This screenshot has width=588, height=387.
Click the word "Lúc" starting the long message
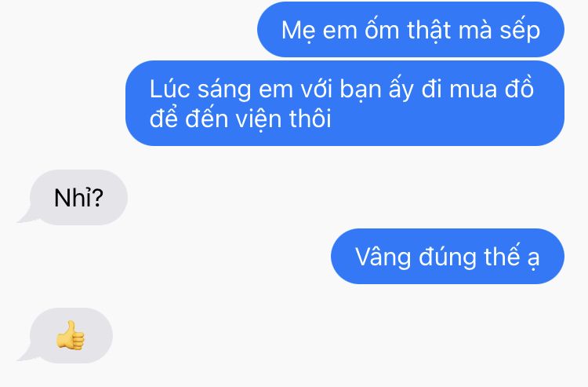pyautogui.click(x=169, y=89)
